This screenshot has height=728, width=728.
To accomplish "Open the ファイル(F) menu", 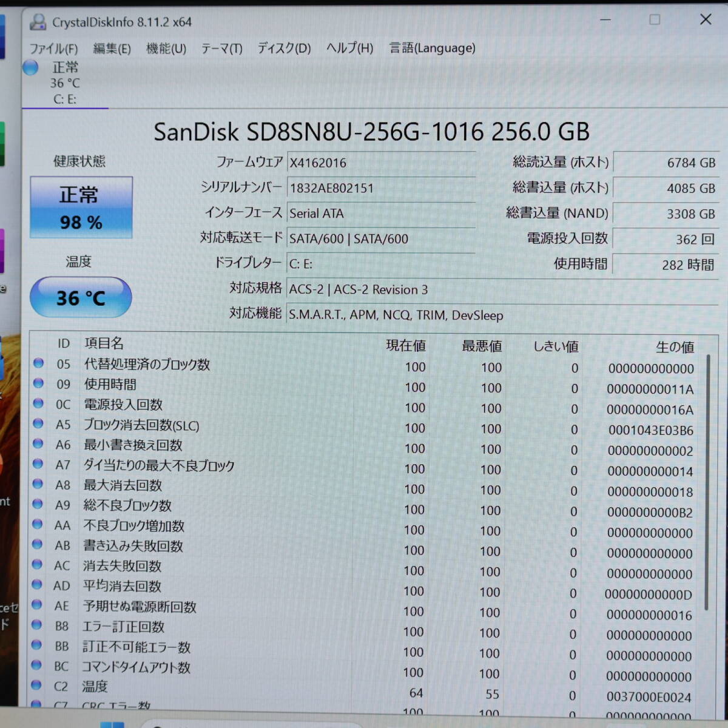I will tap(53, 49).
